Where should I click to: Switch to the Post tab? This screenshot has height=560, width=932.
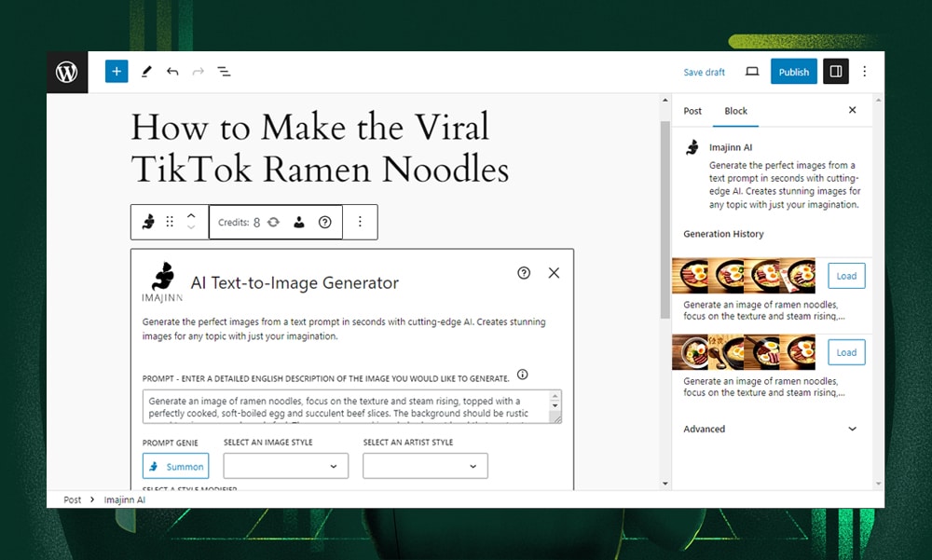click(x=692, y=111)
